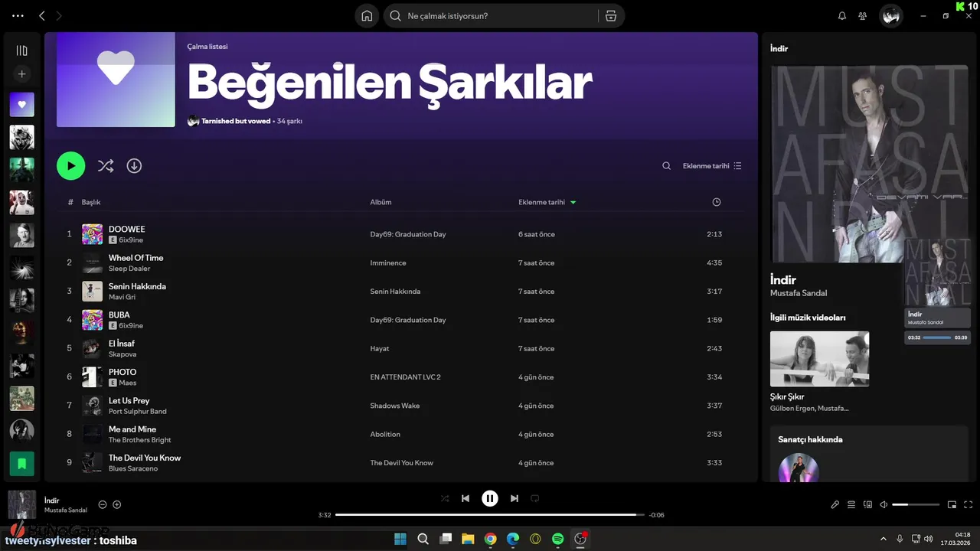Pause the current song
This screenshot has height=551, width=980.
tap(490, 498)
